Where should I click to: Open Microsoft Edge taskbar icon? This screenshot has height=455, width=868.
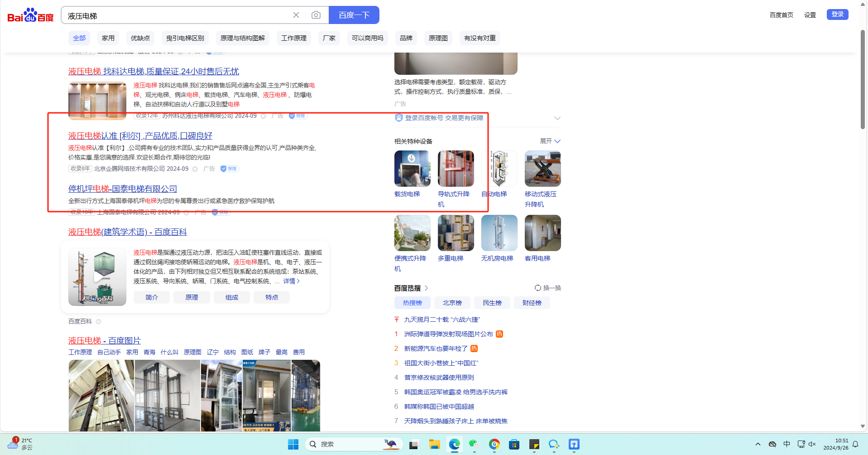tap(455, 444)
